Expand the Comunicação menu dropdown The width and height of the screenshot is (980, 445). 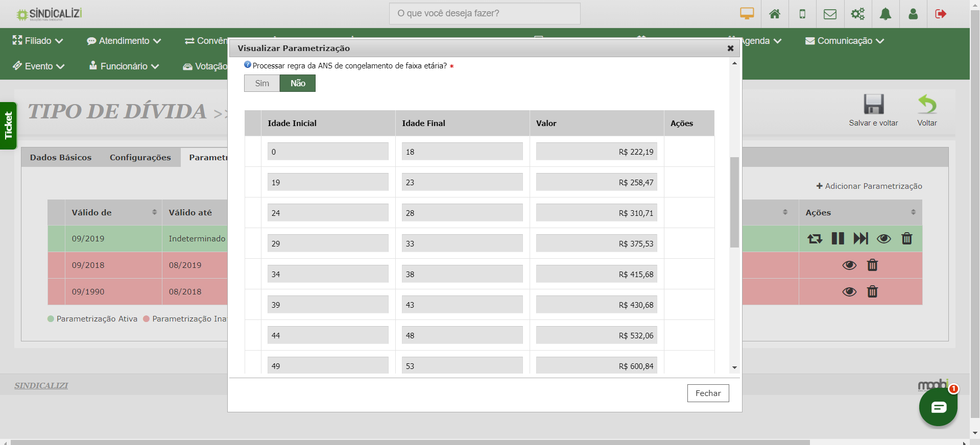coord(845,41)
